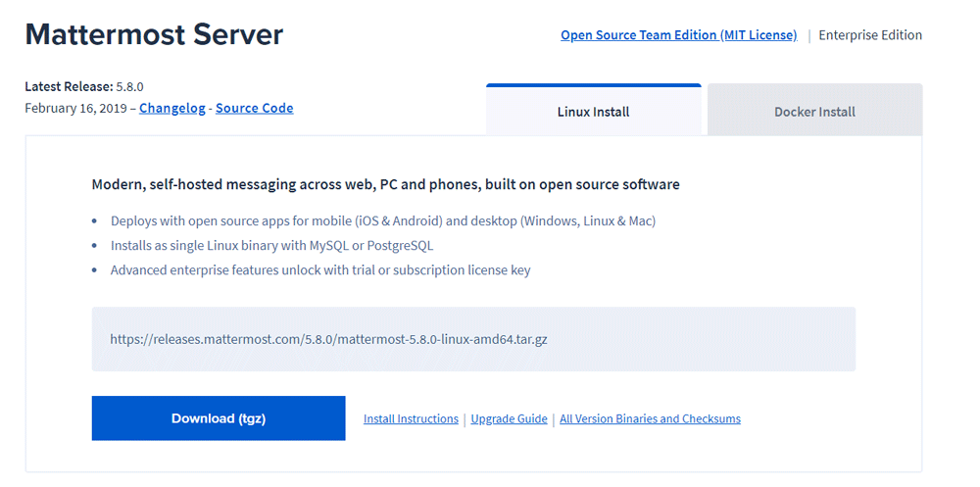Click the Mattermost Server heading
The width and height of the screenshot is (980, 487).
155,35
